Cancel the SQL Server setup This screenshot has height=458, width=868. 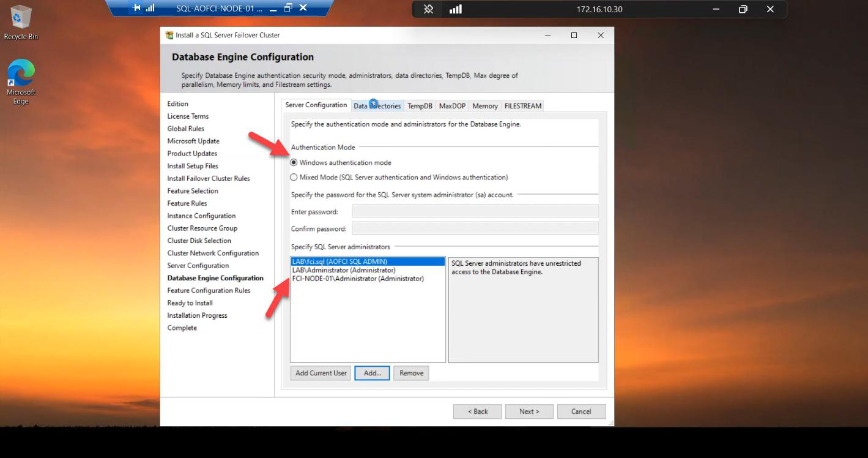581,411
